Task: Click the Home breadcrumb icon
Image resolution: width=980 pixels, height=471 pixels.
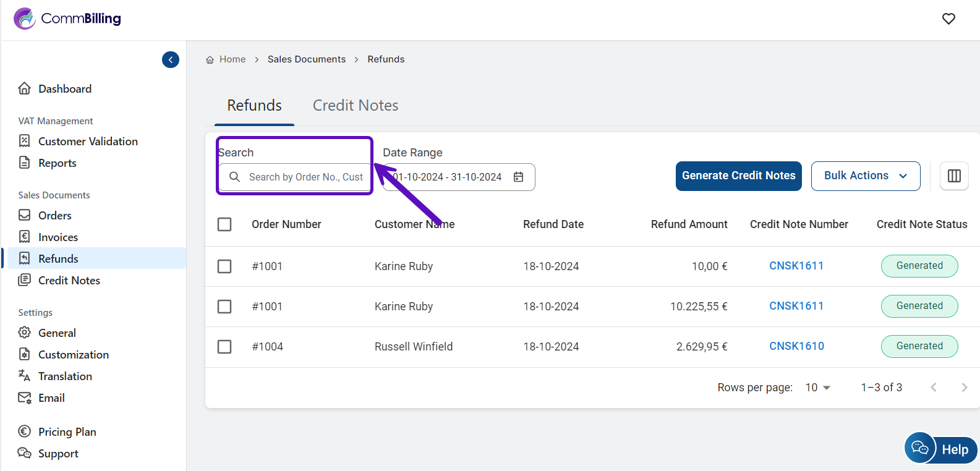Action: click(x=210, y=60)
